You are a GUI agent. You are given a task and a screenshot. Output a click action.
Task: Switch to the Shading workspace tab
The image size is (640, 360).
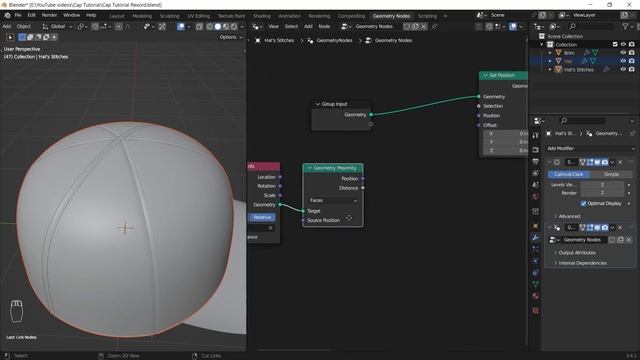[x=262, y=16]
